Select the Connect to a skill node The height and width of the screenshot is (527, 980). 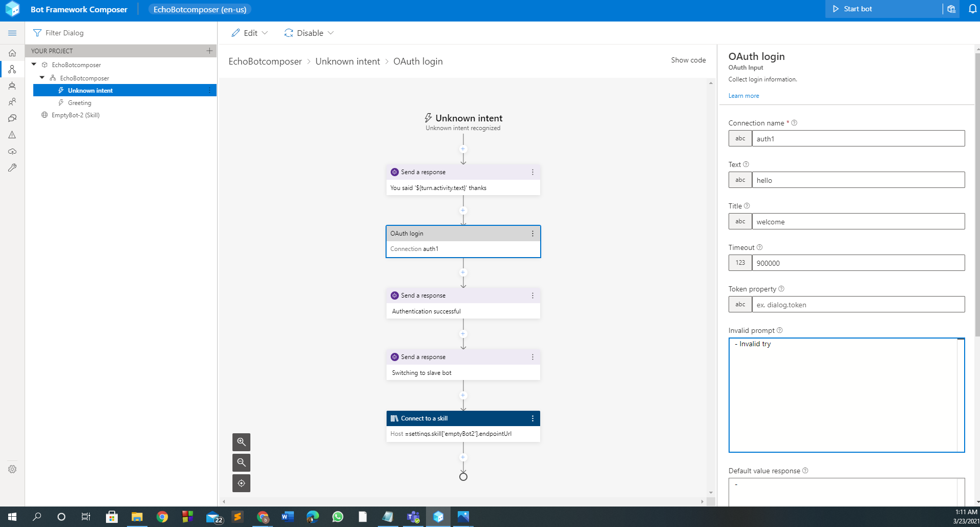tap(463, 426)
